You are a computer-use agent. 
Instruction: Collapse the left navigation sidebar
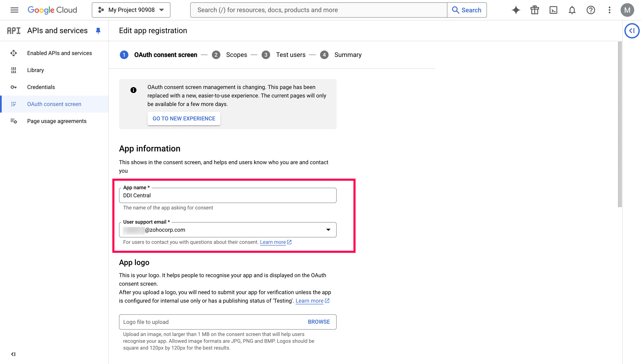coord(13,354)
